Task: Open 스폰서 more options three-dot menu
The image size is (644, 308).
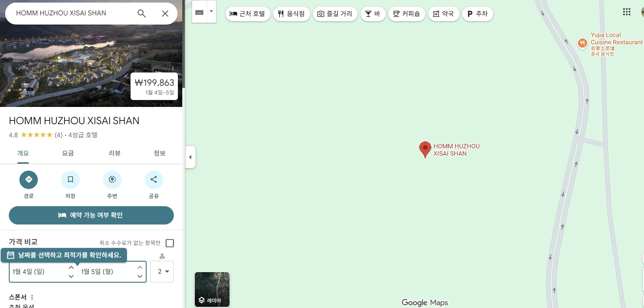Action: click(x=32, y=297)
